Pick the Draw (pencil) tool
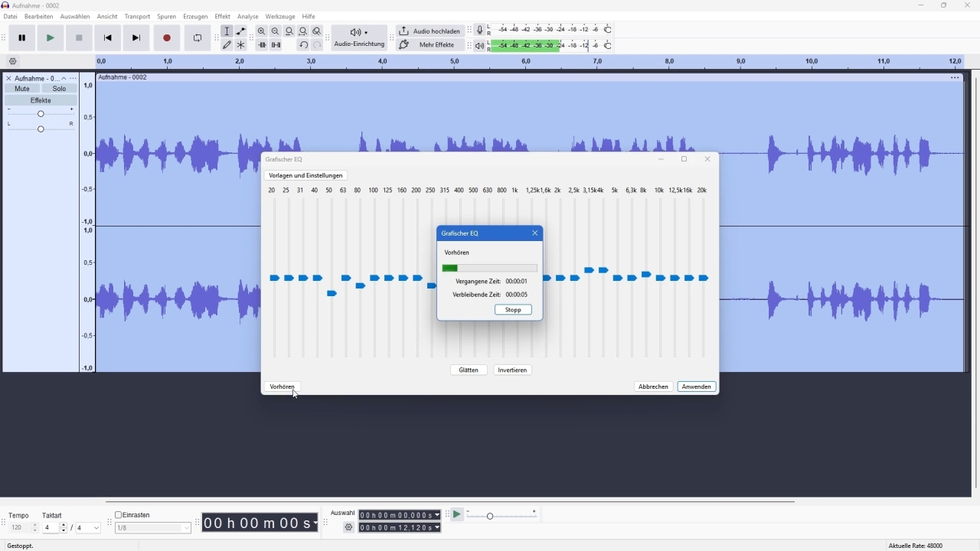980x551 pixels. 227,45
